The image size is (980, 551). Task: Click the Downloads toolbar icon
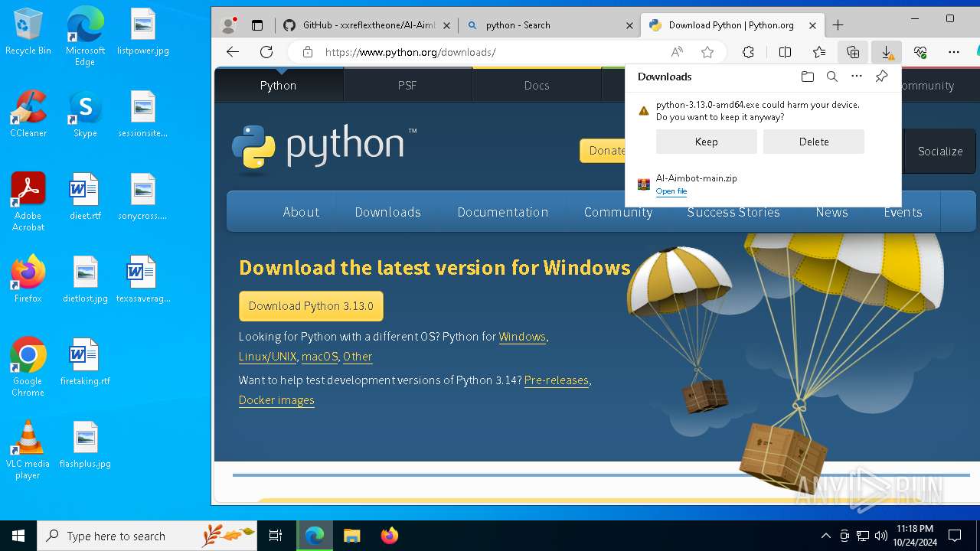tap(887, 52)
